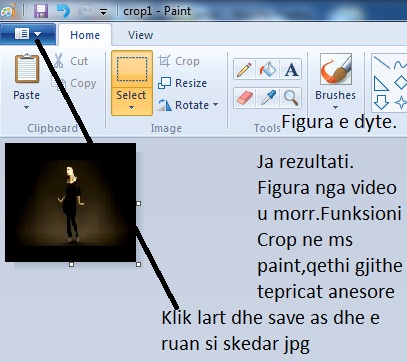Expand the Select options arrow
The image size is (407, 362).
(x=132, y=108)
